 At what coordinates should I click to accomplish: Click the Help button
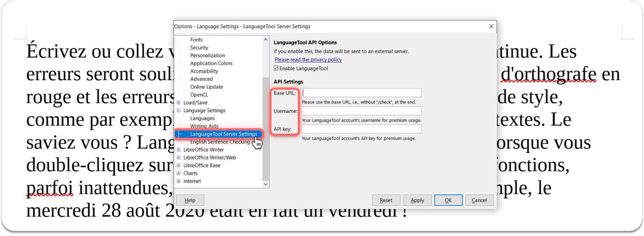click(x=190, y=200)
